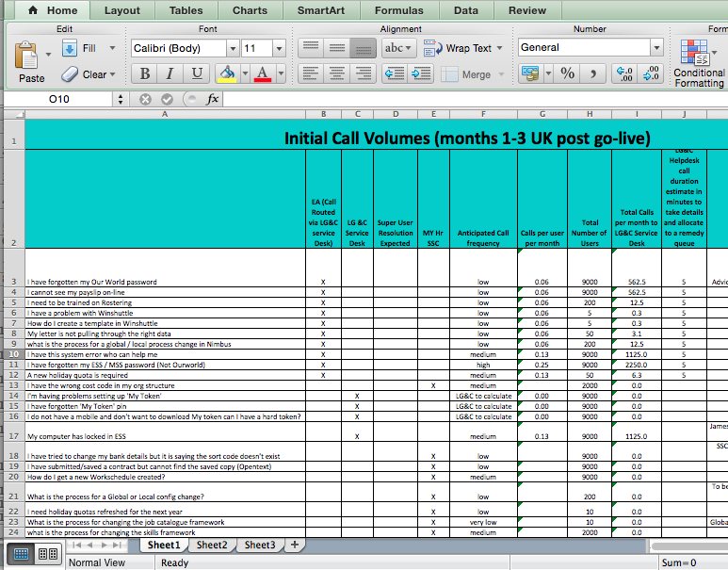Click the left decimal places icon
This screenshot has width=728, height=570.
(x=624, y=73)
